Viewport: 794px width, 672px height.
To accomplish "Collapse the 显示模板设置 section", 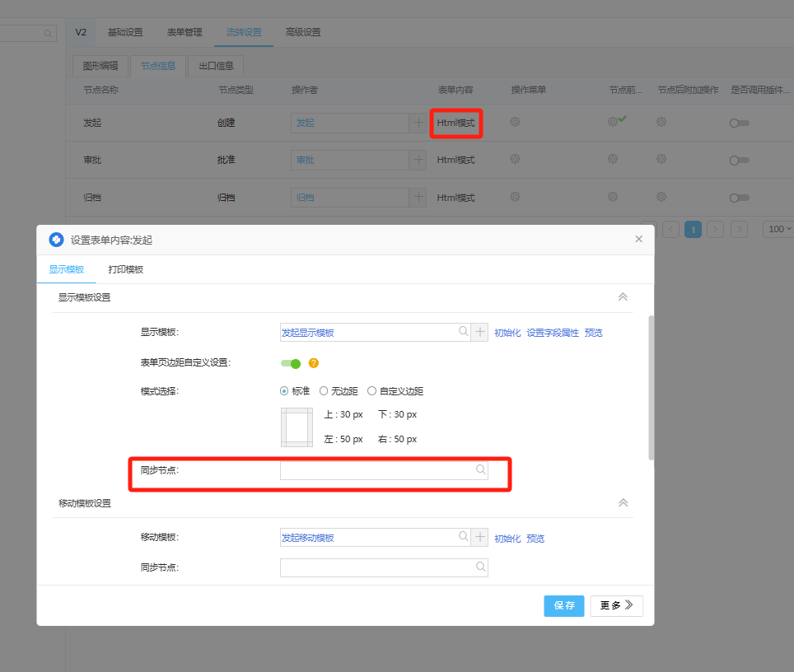I will click(623, 297).
